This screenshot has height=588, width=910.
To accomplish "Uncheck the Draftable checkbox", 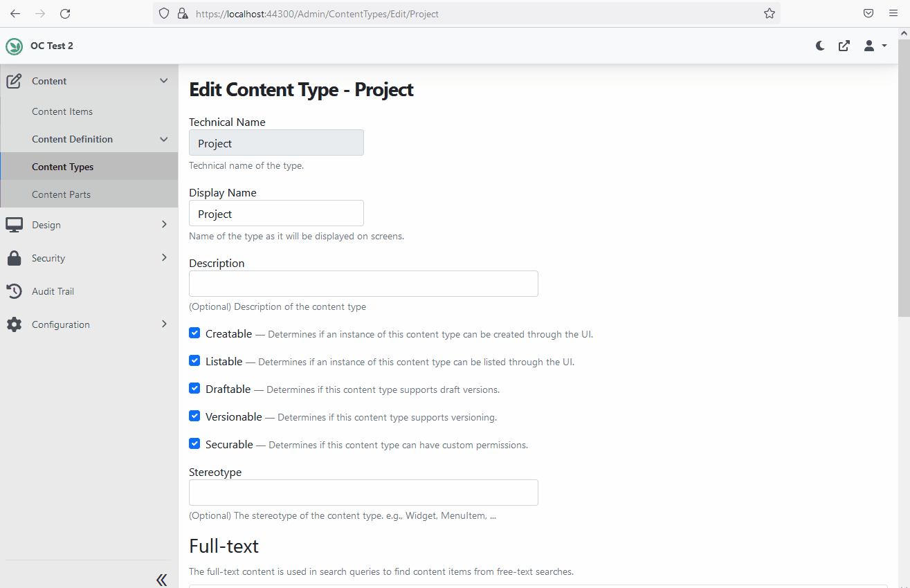I will coord(194,388).
